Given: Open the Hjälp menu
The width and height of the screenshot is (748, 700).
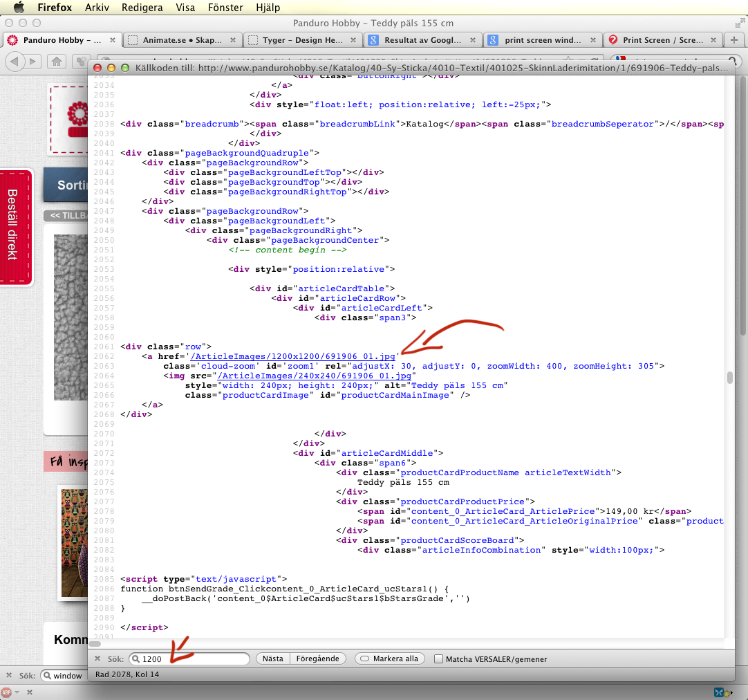Looking at the screenshot, I should tap(268, 8).
